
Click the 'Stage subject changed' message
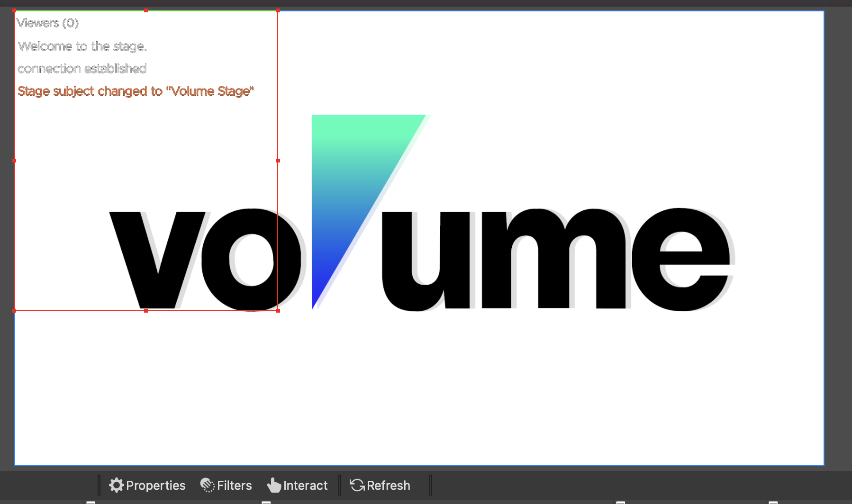point(136,91)
